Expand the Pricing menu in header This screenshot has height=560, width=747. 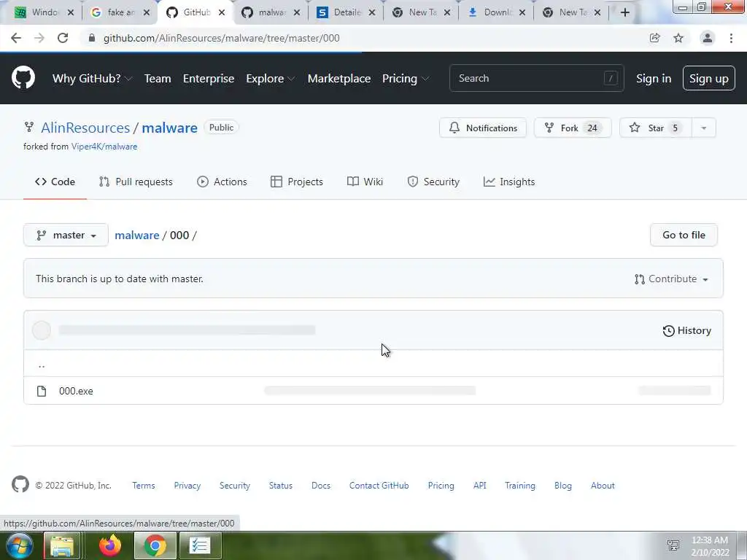point(406,79)
